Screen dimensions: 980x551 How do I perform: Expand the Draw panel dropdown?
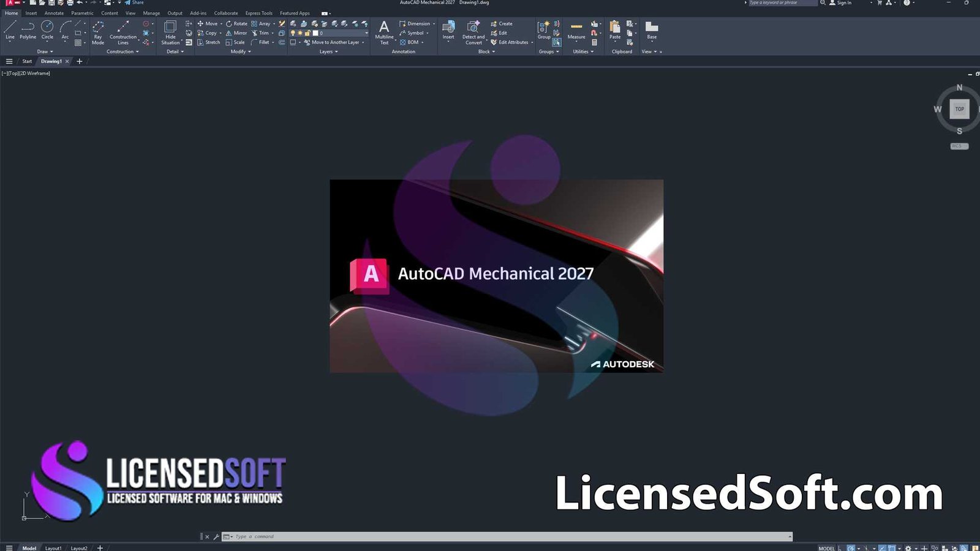tap(51, 51)
